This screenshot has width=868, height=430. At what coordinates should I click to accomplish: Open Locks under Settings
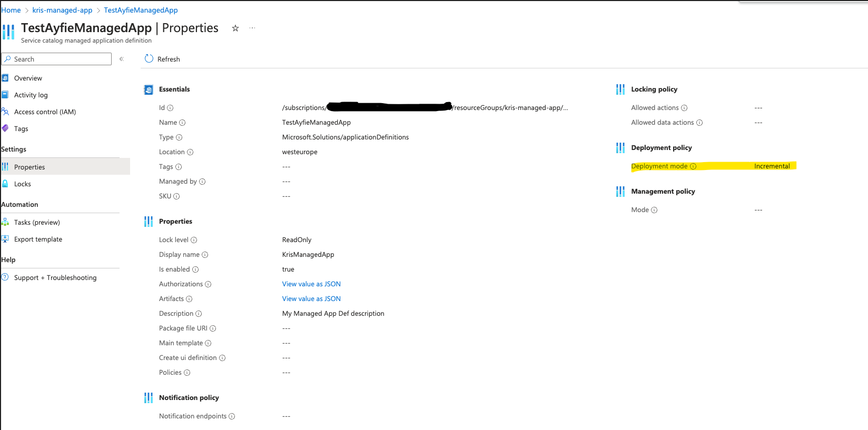click(23, 184)
